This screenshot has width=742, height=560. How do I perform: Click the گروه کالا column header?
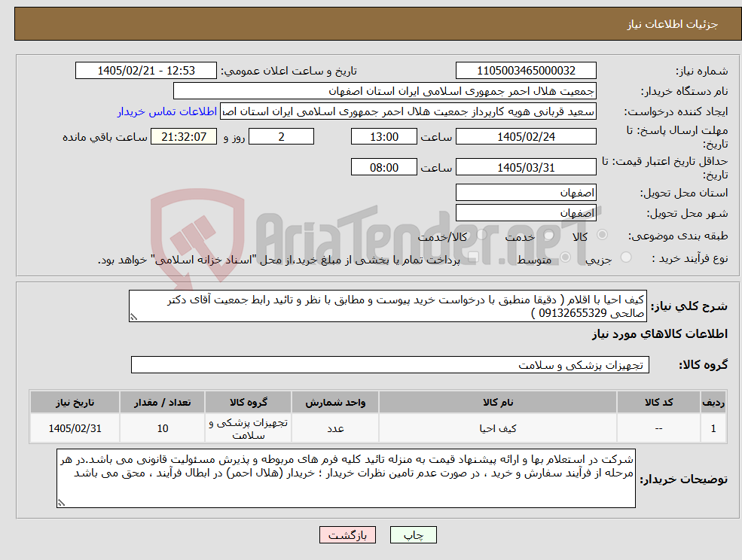click(249, 402)
